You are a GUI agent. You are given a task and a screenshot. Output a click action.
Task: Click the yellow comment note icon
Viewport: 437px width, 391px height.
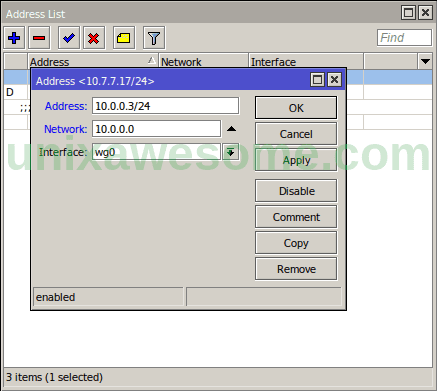point(124,38)
